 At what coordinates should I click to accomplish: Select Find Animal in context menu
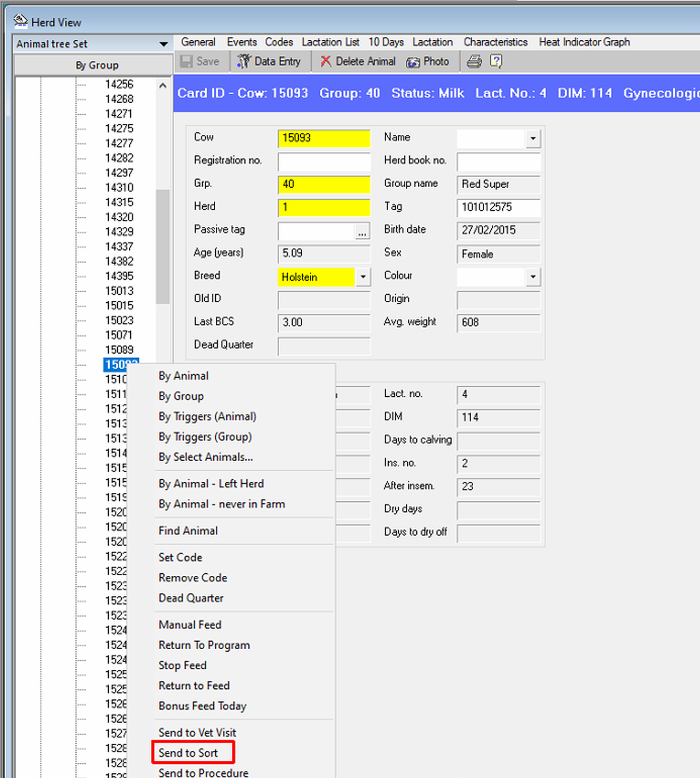tap(188, 531)
